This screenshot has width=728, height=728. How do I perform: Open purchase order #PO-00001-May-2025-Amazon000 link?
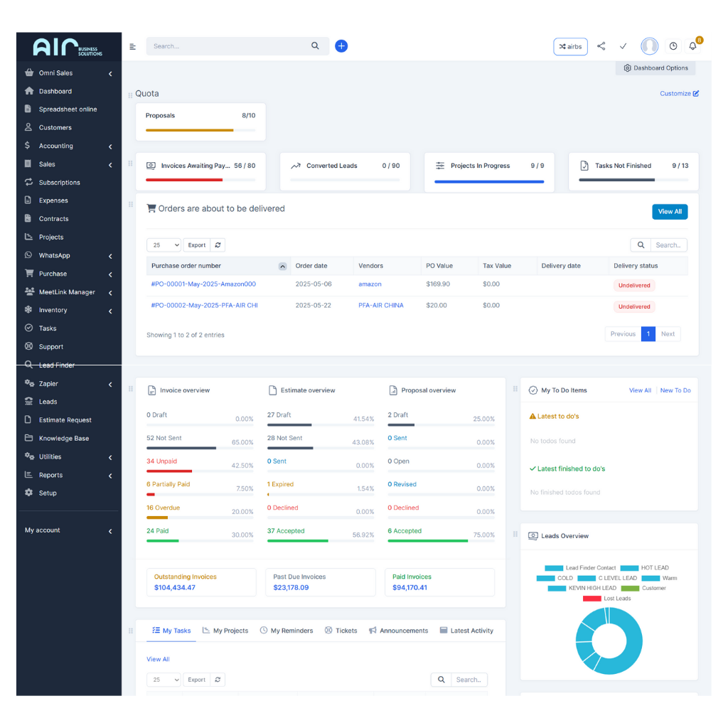[203, 284]
